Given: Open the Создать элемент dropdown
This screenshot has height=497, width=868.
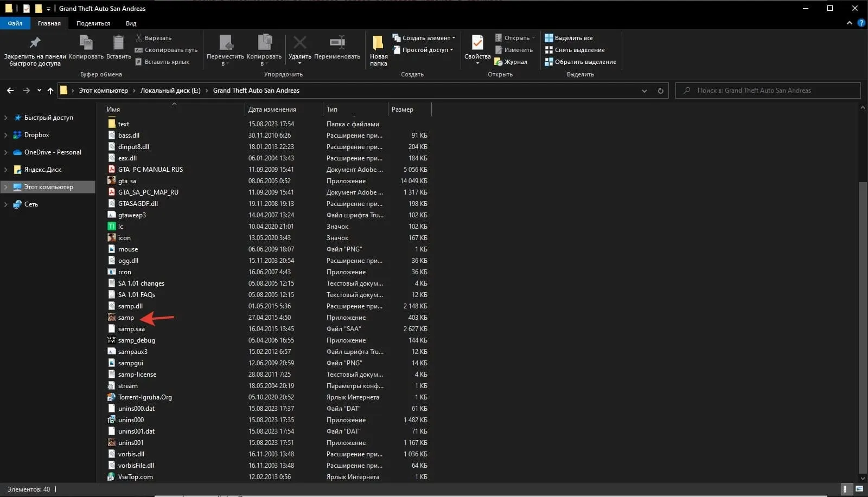Looking at the screenshot, I should click(x=424, y=38).
